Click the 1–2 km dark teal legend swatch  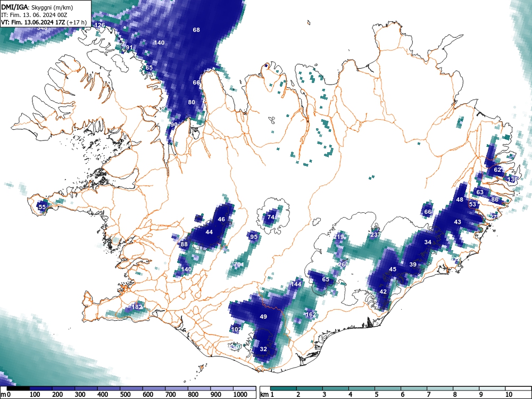[x=284, y=388]
